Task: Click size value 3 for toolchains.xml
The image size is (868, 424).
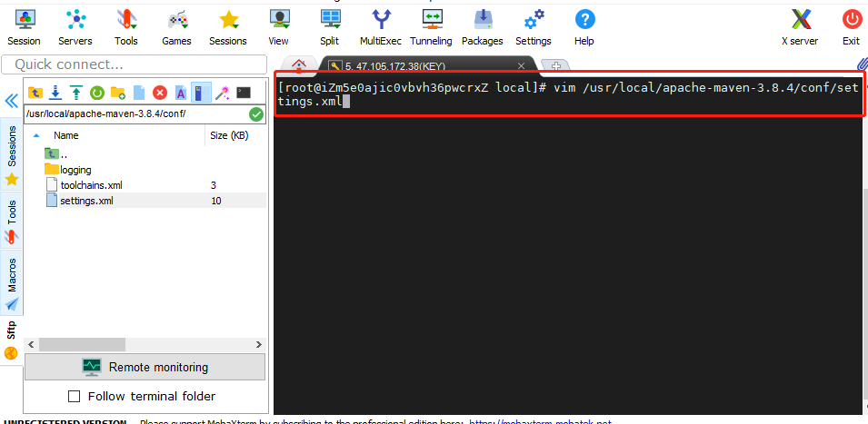Action: pyautogui.click(x=213, y=185)
